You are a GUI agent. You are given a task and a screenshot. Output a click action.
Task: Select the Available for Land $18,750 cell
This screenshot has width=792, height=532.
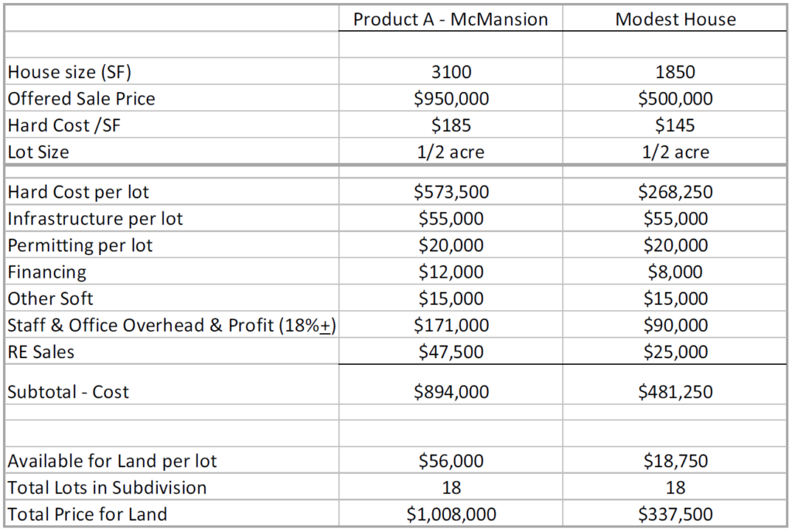click(x=675, y=462)
